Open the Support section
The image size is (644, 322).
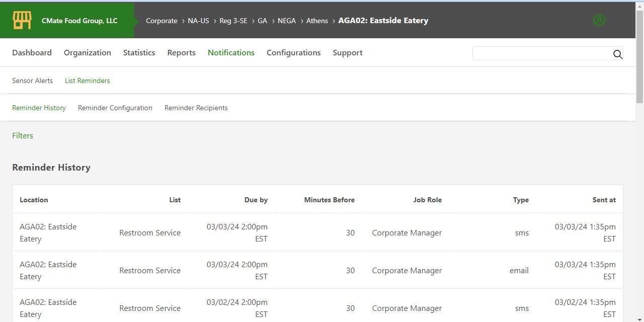click(x=347, y=52)
